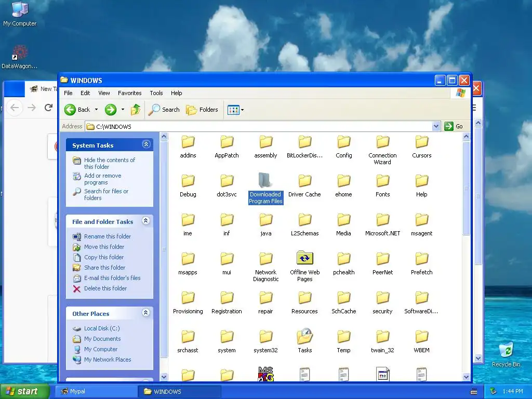The height and width of the screenshot is (399, 532).
Task: Select the pchealth folder
Action: [344, 263]
